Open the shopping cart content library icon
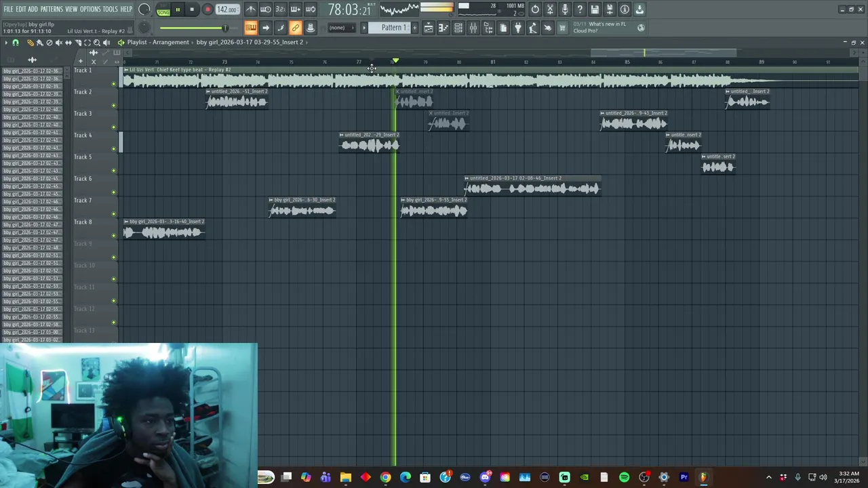 pyautogui.click(x=562, y=28)
